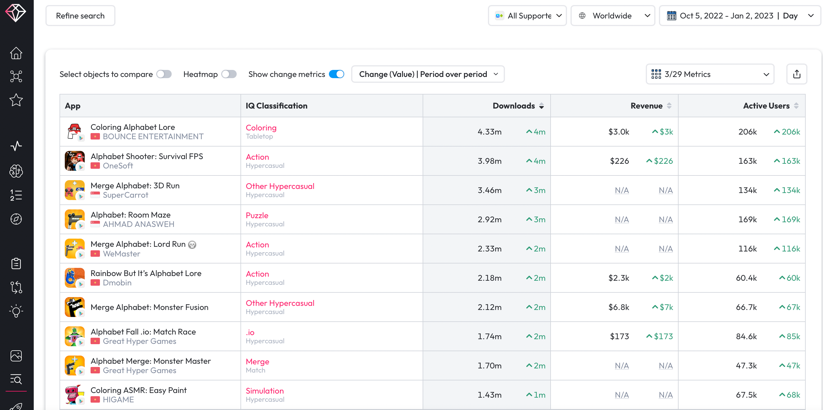Viewport: 823px width, 410px height.
Task: Click the diamond logo in the sidebar
Action: pyautogui.click(x=16, y=13)
